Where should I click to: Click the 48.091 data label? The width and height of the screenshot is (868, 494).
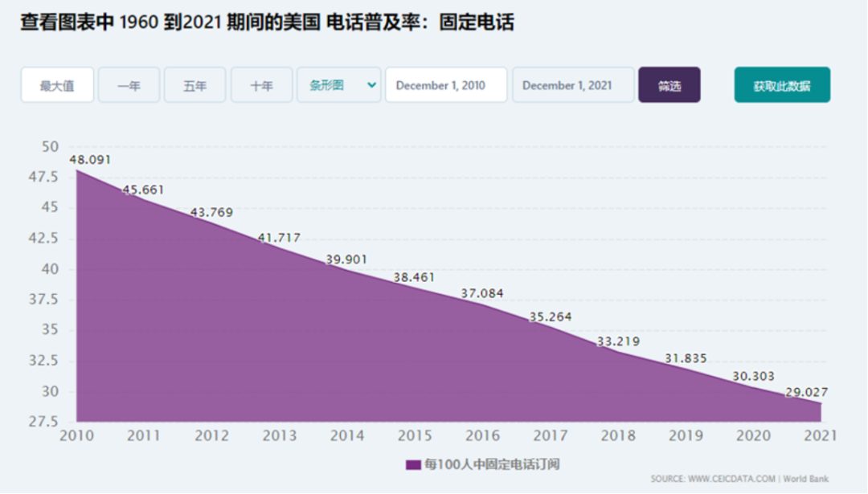(90, 160)
